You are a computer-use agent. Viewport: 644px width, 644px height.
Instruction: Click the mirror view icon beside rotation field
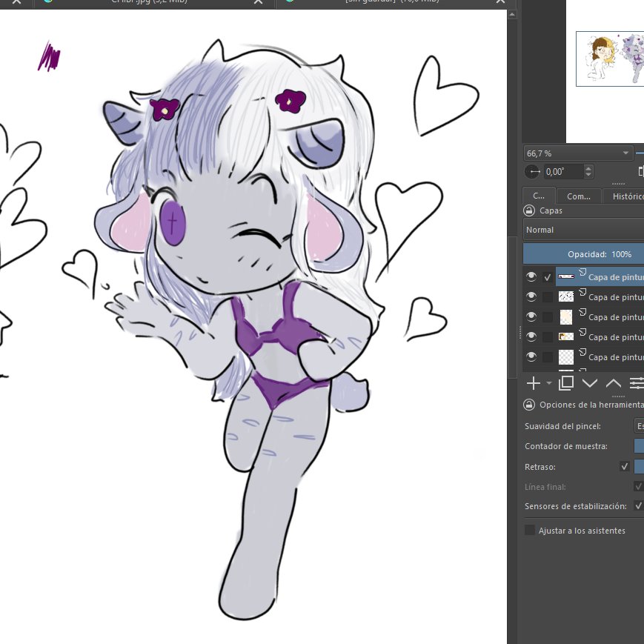[x=641, y=172]
